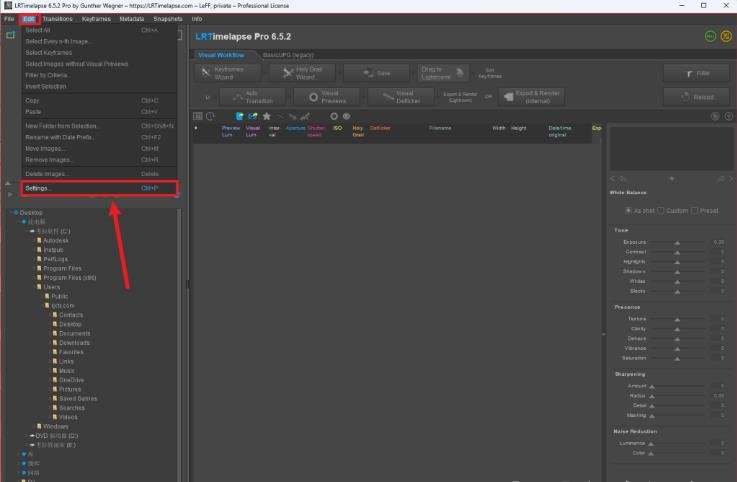
Task: Click the Auto Transition button
Action: point(252,97)
